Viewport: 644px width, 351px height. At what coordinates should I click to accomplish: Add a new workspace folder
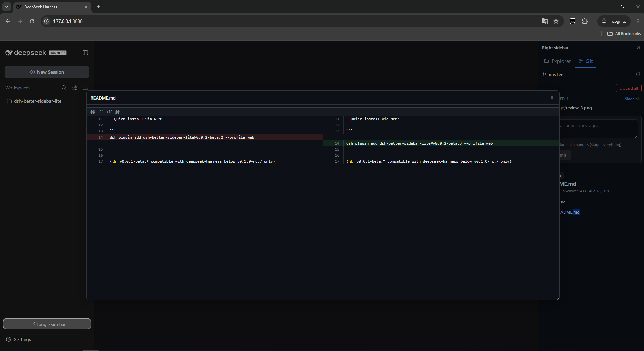(85, 88)
